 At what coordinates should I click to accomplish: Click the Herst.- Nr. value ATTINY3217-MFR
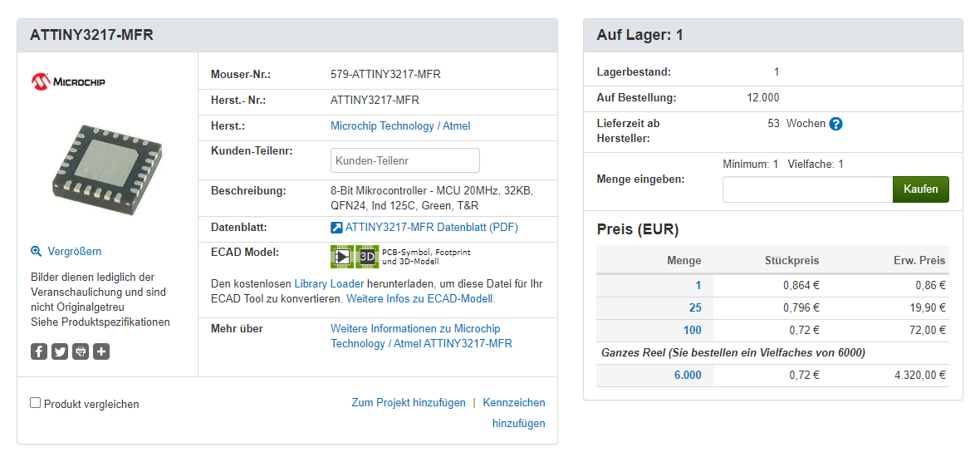[375, 101]
